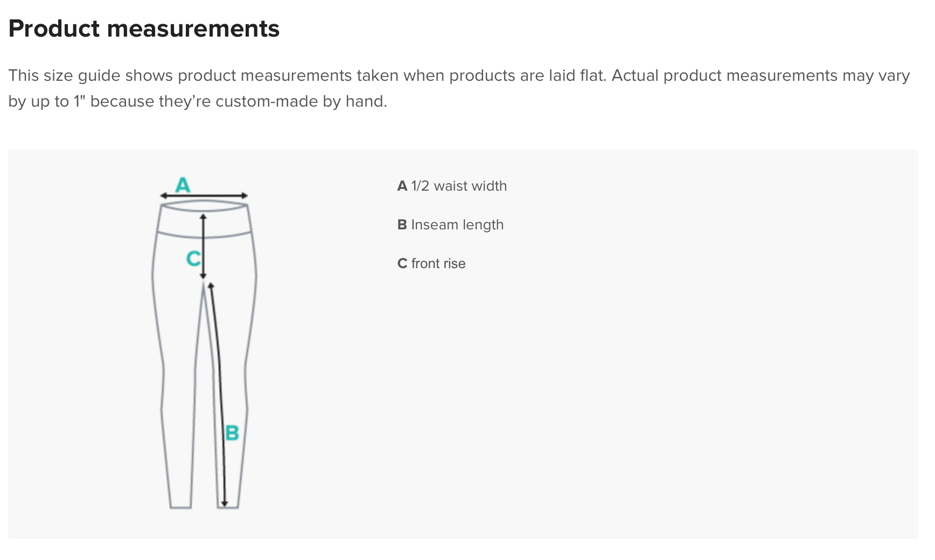This screenshot has height=560, width=935.
Task: Click the bold C in the legend
Action: click(x=402, y=264)
